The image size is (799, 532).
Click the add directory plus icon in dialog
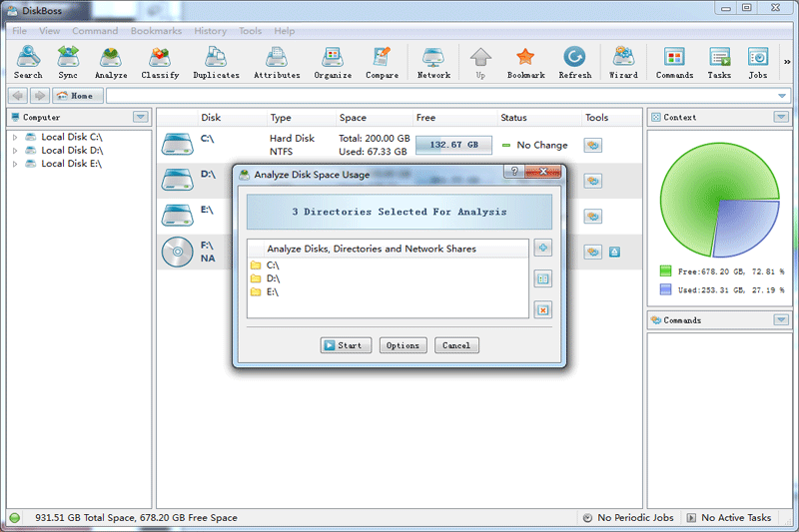click(x=542, y=249)
